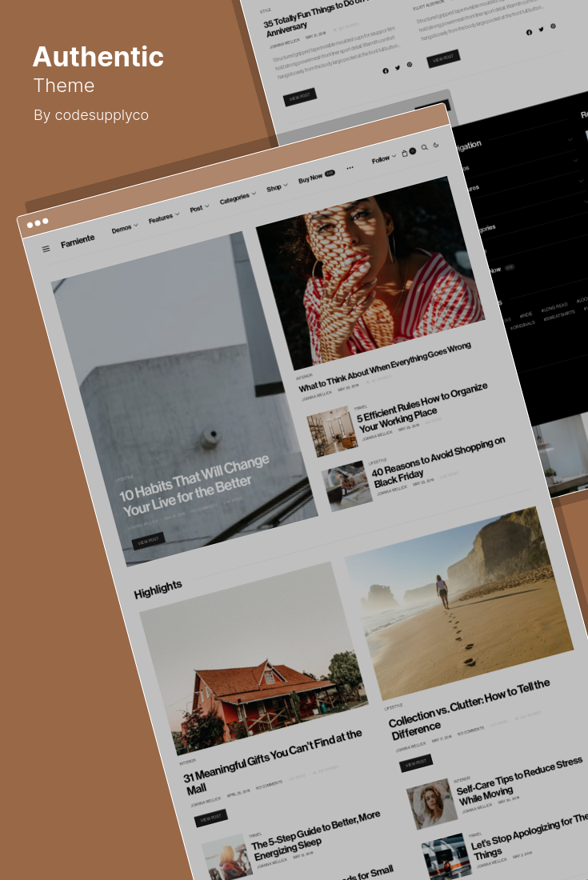The height and width of the screenshot is (880, 588).
Task: Click View Post under '35 Totally Fun Things'
Action: (x=300, y=97)
